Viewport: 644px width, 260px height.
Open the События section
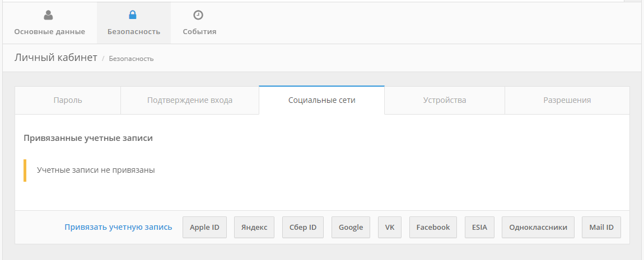[x=199, y=31]
